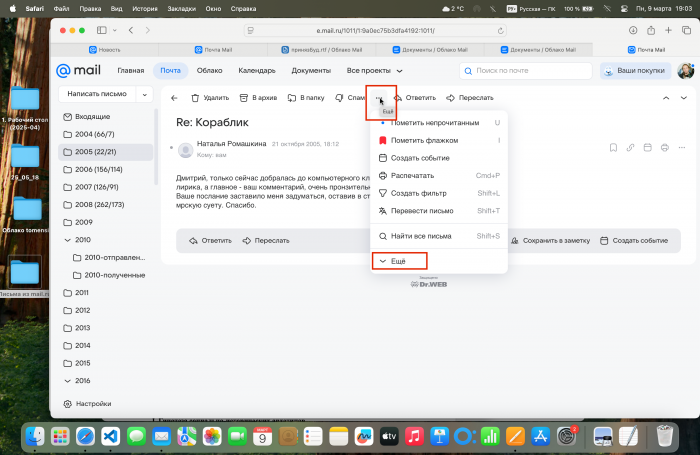Open the email header three-dots menu

[x=682, y=147]
